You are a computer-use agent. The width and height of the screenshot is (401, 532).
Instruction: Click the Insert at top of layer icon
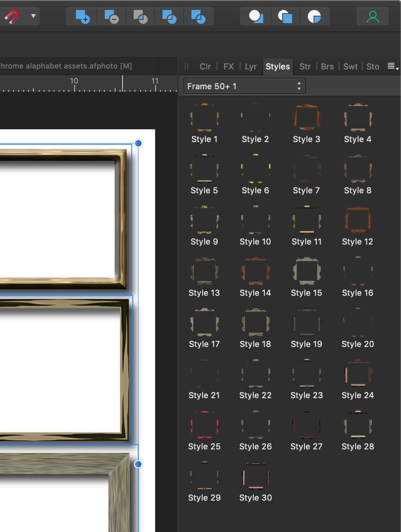click(x=285, y=17)
